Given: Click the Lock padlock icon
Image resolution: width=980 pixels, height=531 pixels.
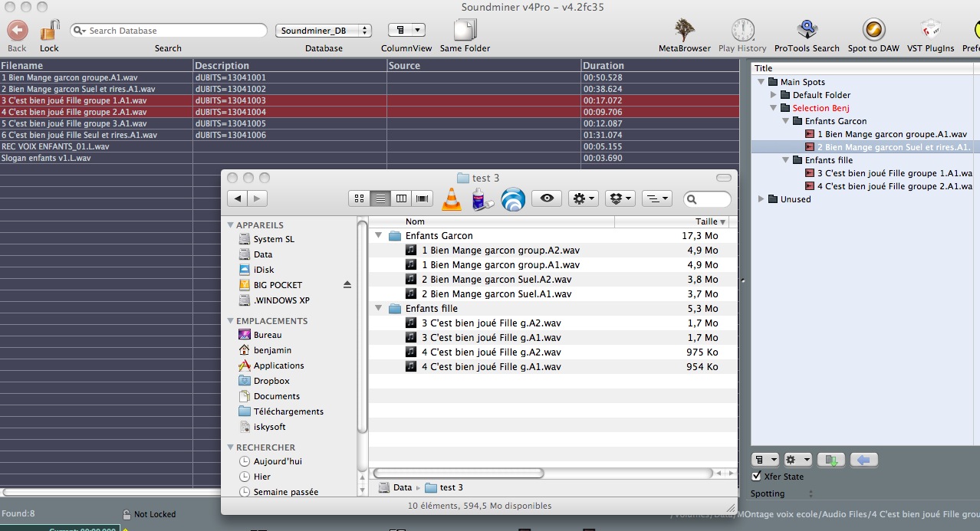Looking at the screenshot, I should [x=50, y=31].
